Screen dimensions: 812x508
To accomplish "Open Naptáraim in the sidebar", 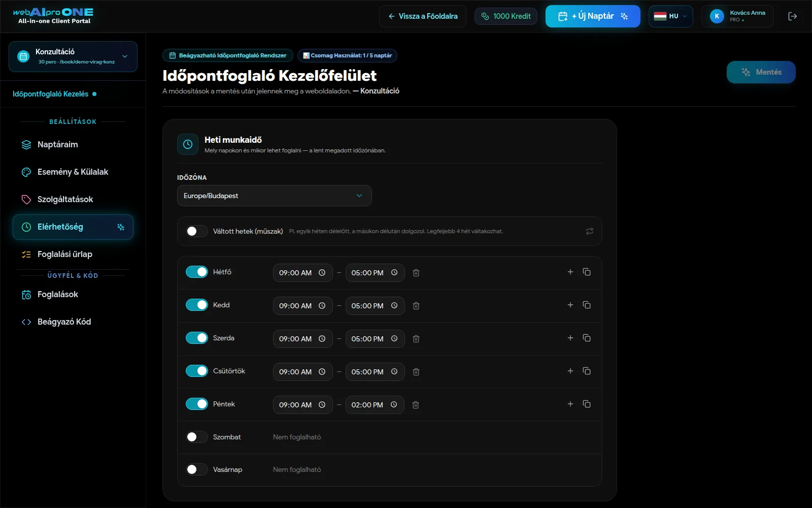I will [73, 144].
